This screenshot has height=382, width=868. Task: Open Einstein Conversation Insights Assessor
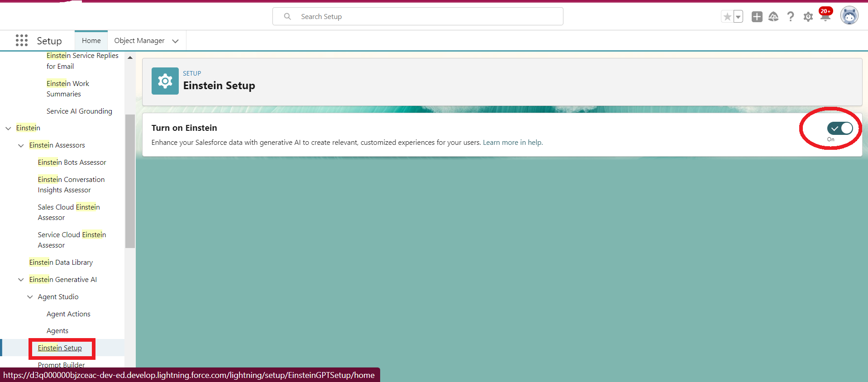pos(71,185)
